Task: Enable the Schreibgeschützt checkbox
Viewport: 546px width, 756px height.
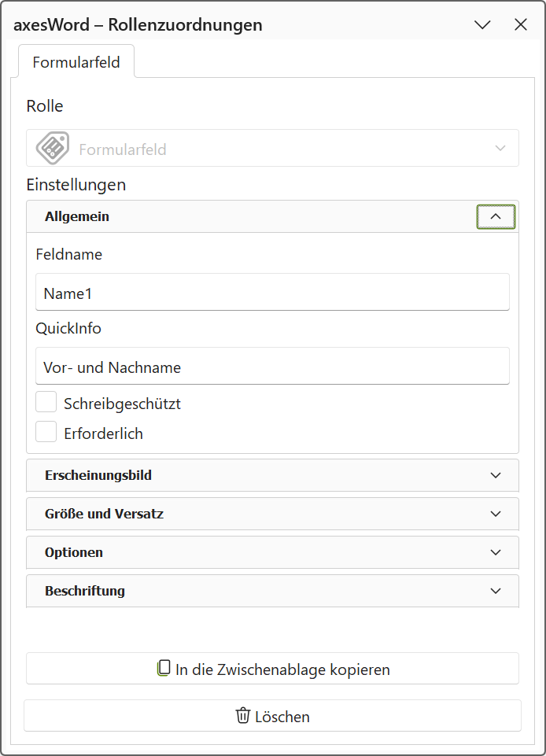Action: [x=46, y=402]
